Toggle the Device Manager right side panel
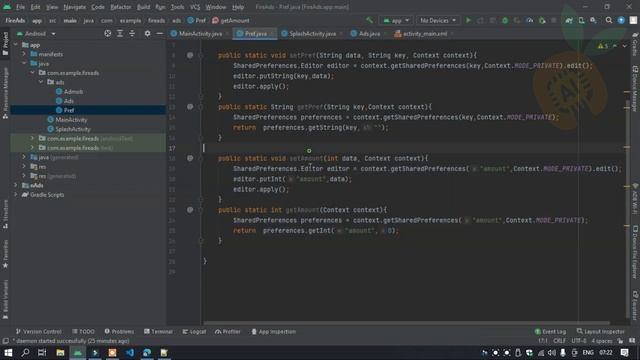This screenshot has width=640, height=360. pyautogui.click(x=635, y=88)
